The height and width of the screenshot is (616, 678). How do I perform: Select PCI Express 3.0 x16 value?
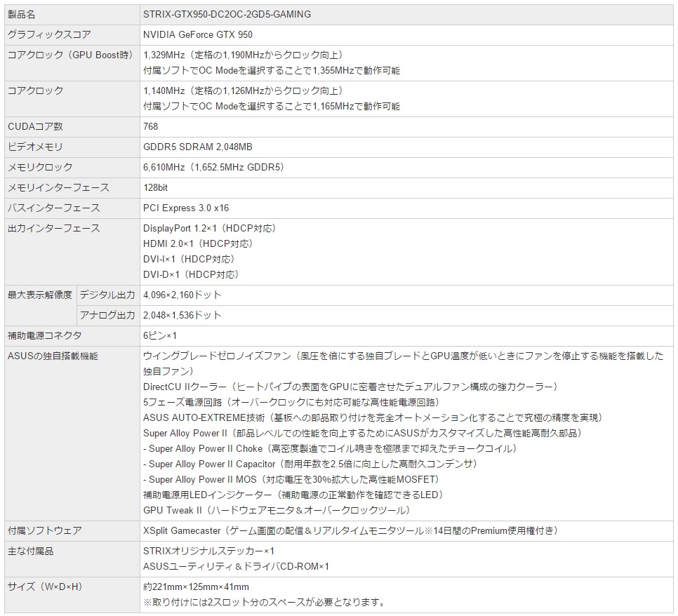click(186, 208)
